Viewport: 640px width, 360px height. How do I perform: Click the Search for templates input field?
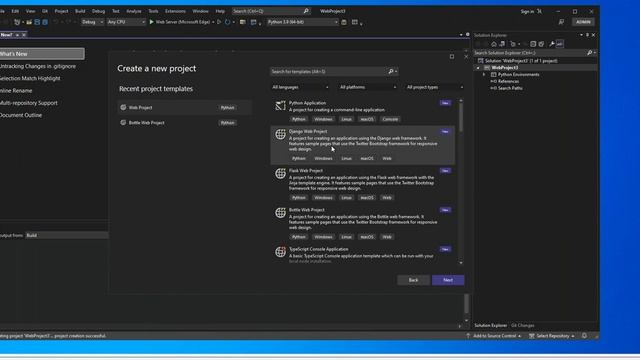[x=329, y=71]
